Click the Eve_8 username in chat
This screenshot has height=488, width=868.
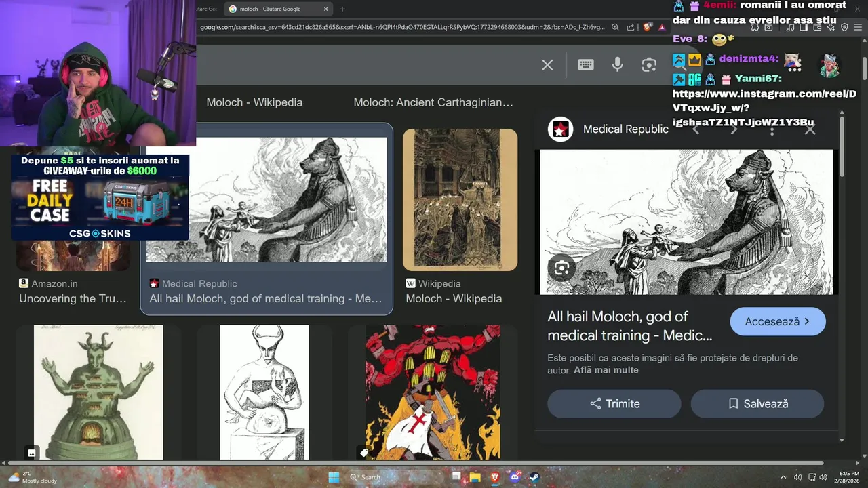click(x=691, y=39)
